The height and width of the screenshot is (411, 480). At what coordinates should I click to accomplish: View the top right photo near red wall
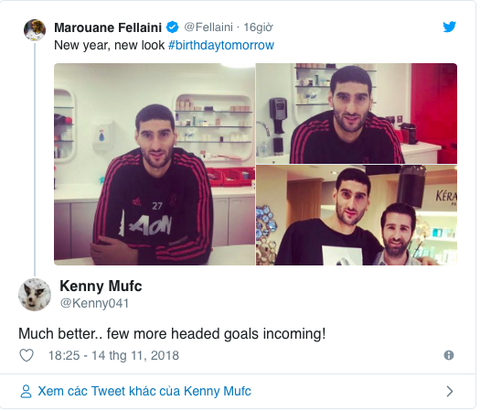[x=356, y=113]
